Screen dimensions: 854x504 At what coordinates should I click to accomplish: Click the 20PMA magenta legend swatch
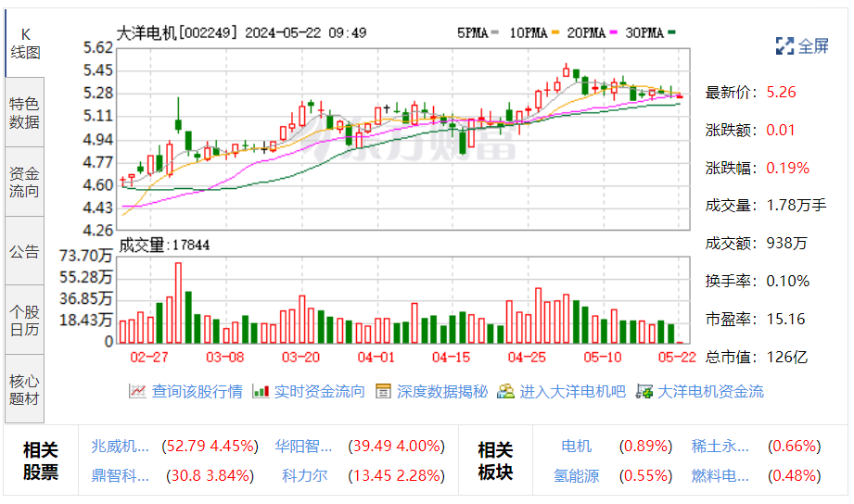tap(614, 32)
